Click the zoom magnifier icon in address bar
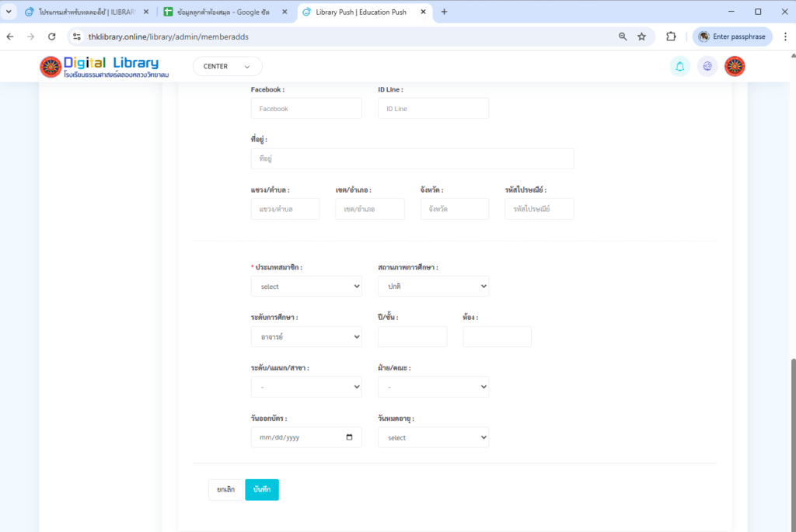This screenshot has height=532, width=796. point(623,37)
